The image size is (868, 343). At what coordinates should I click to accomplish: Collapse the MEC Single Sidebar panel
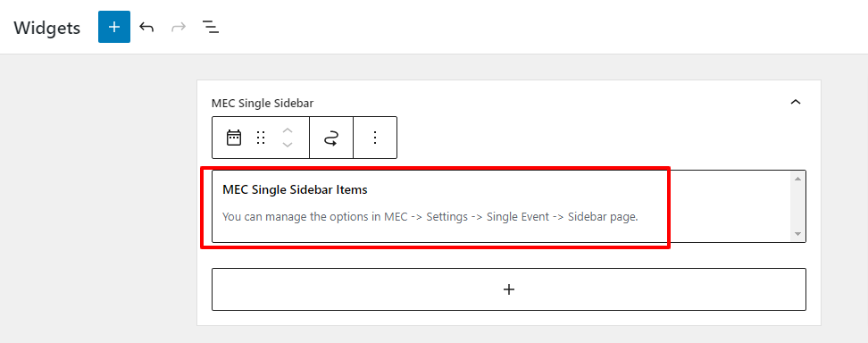pyautogui.click(x=796, y=102)
